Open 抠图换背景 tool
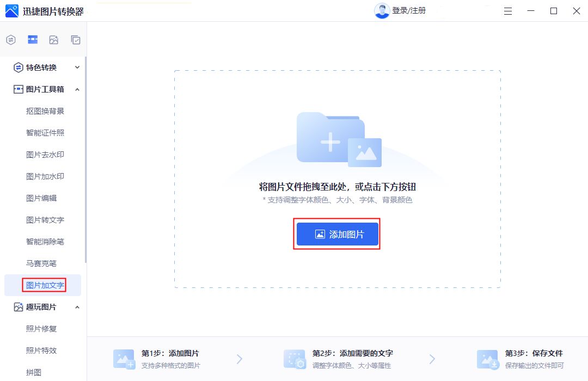 coord(45,111)
